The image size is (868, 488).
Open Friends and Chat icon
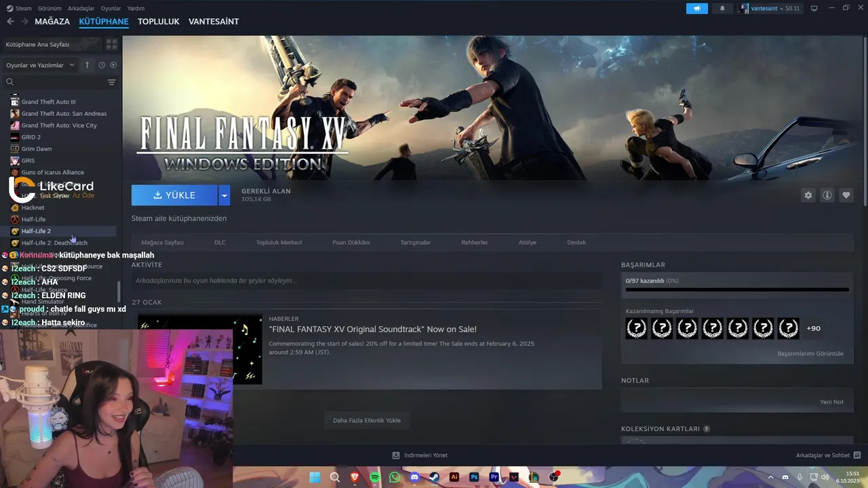pyautogui.click(x=856, y=455)
